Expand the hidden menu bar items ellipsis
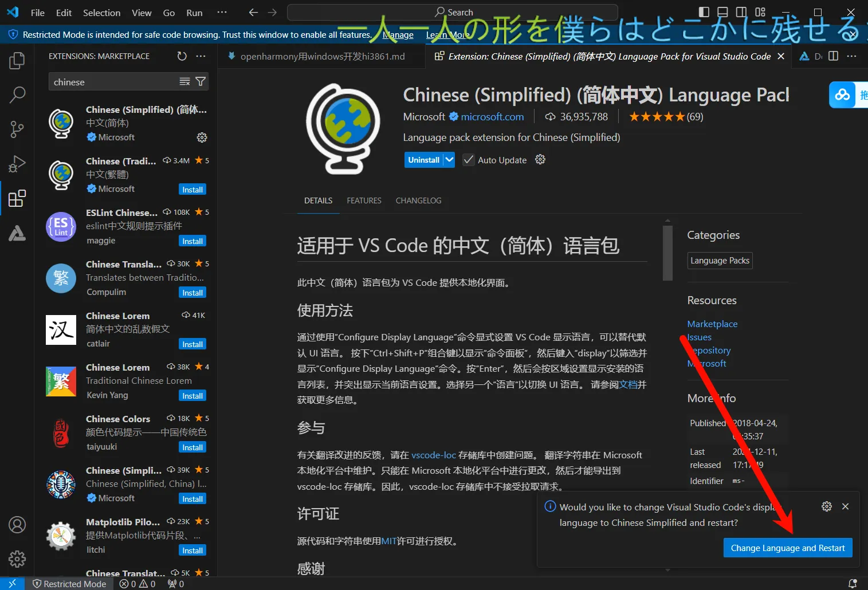Image resolution: width=868 pixels, height=590 pixels. tap(222, 12)
